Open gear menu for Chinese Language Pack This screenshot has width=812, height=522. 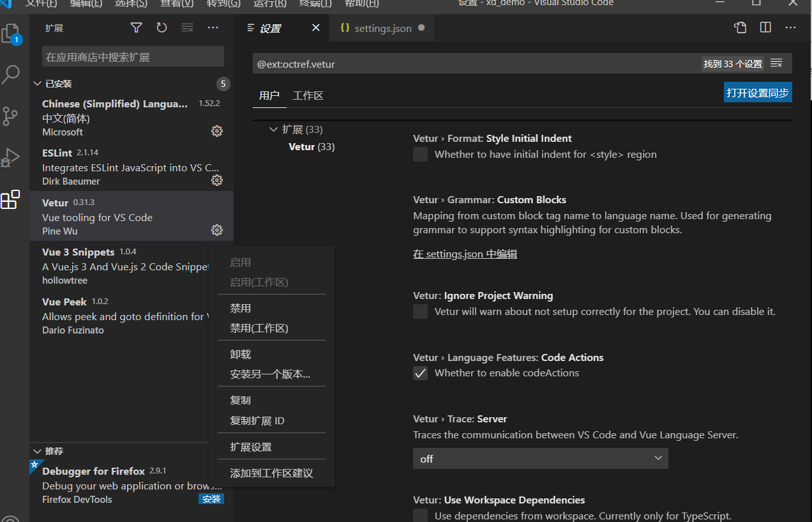point(217,131)
